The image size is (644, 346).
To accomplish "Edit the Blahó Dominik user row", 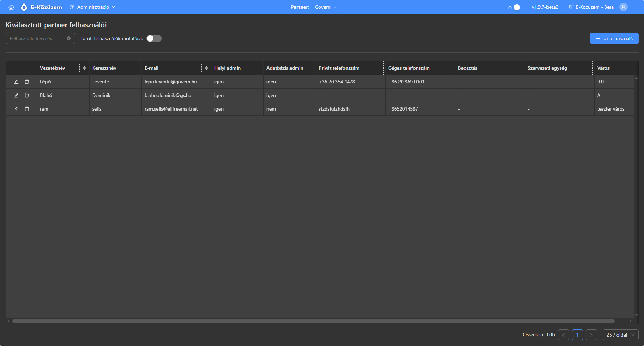I will point(16,95).
